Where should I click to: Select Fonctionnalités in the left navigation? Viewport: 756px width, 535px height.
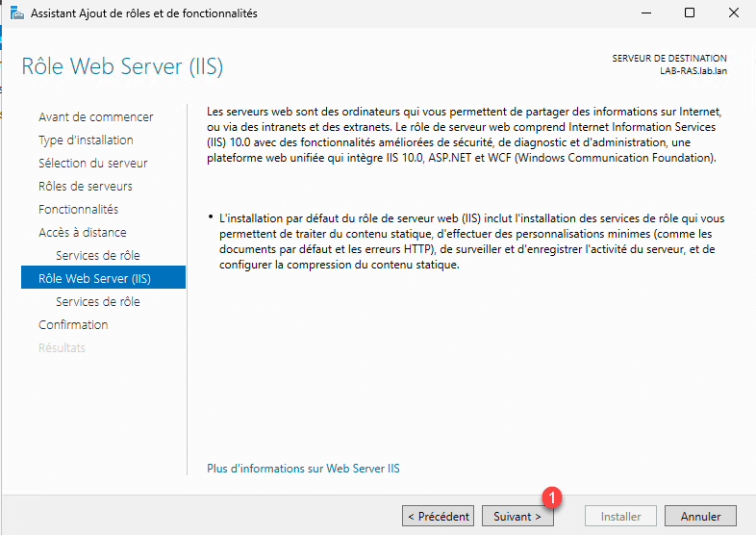[x=78, y=209]
